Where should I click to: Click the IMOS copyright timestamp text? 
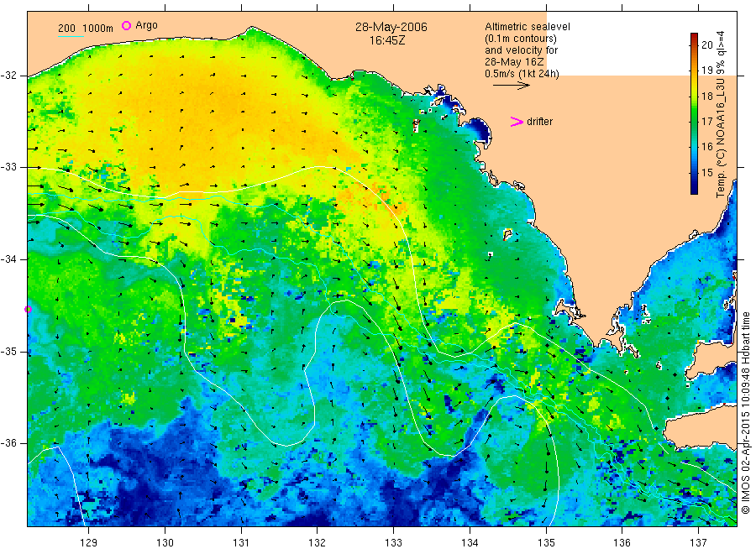[x=745, y=412]
